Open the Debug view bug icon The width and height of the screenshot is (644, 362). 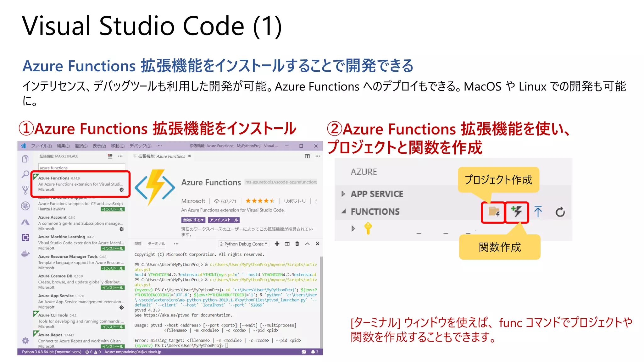point(25,206)
